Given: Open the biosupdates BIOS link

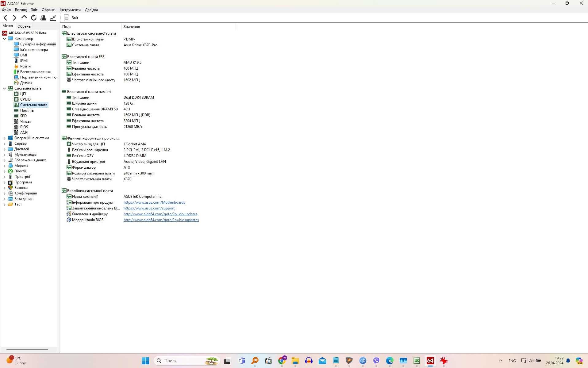Looking at the screenshot, I should pos(161,220).
